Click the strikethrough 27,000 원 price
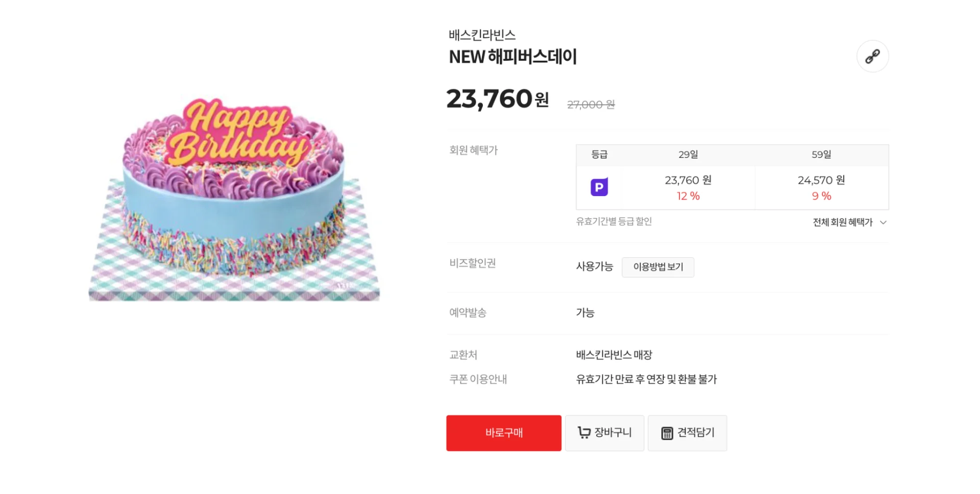Screen dimensions: 980x494 pos(590,104)
